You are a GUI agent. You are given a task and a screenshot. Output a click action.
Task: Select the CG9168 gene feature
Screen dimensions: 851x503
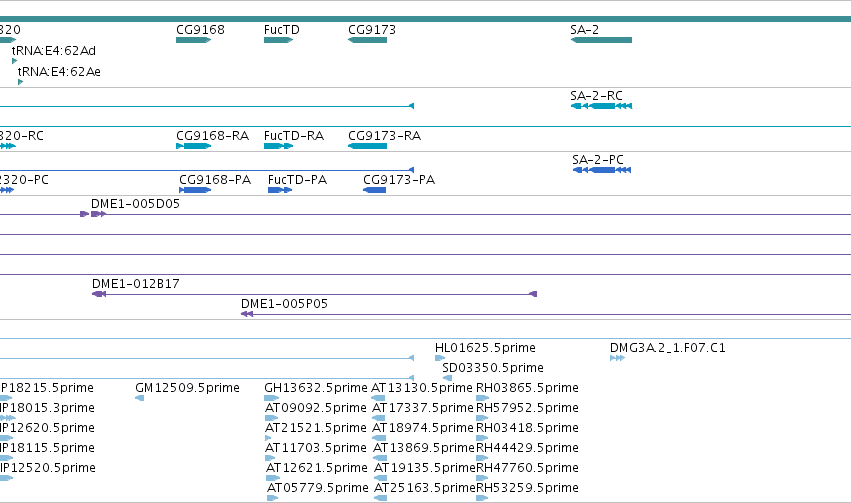click(193, 40)
